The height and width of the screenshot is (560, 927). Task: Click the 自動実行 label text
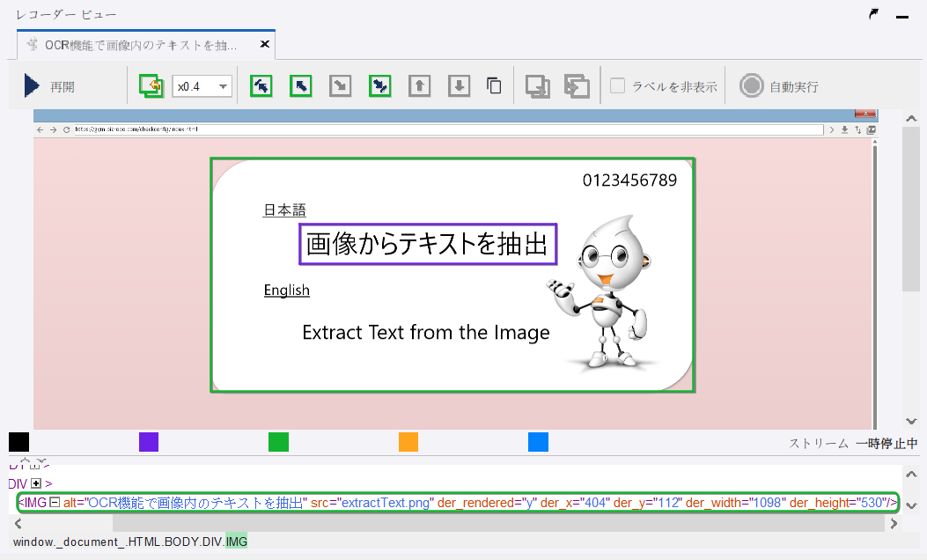coord(794,87)
